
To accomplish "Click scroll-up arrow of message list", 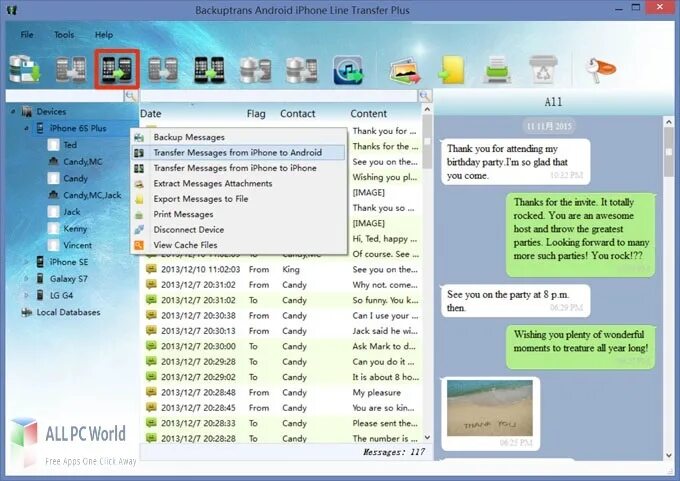I will tap(427, 109).
